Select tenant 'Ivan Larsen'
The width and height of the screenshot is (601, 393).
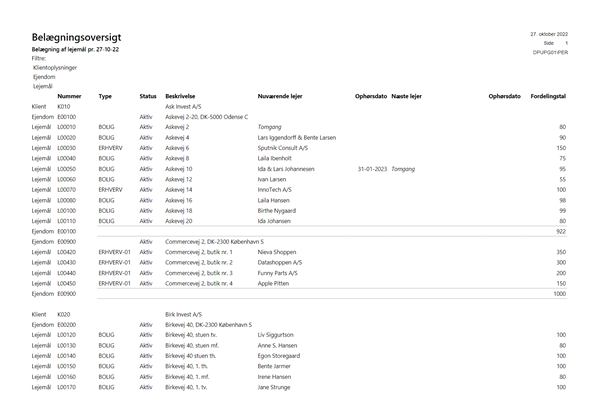click(x=272, y=179)
